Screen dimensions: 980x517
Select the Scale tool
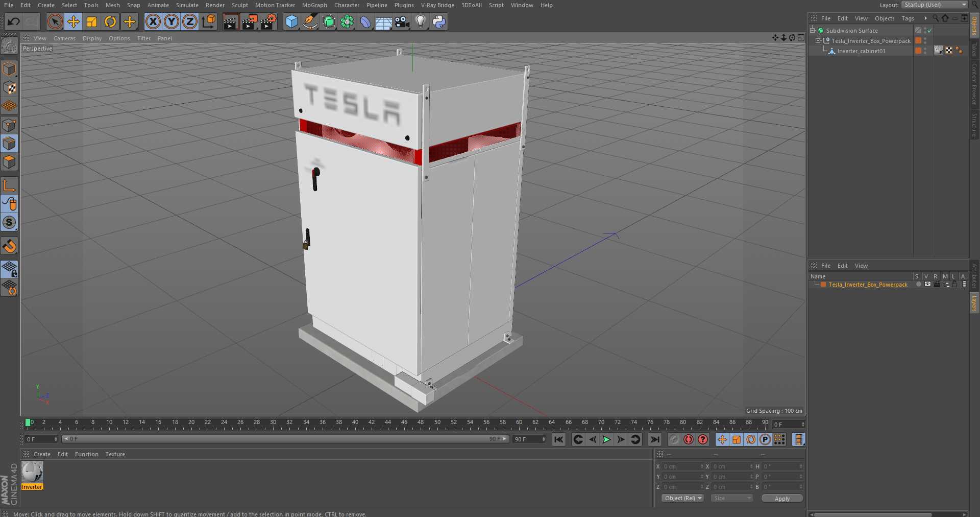click(92, 21)
